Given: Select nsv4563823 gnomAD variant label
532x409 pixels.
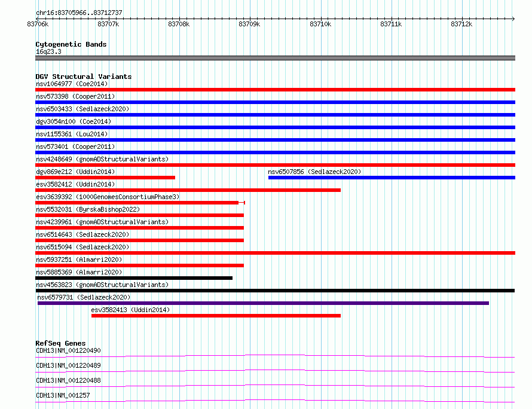Looking at the screenshot, I should (102, 285).
